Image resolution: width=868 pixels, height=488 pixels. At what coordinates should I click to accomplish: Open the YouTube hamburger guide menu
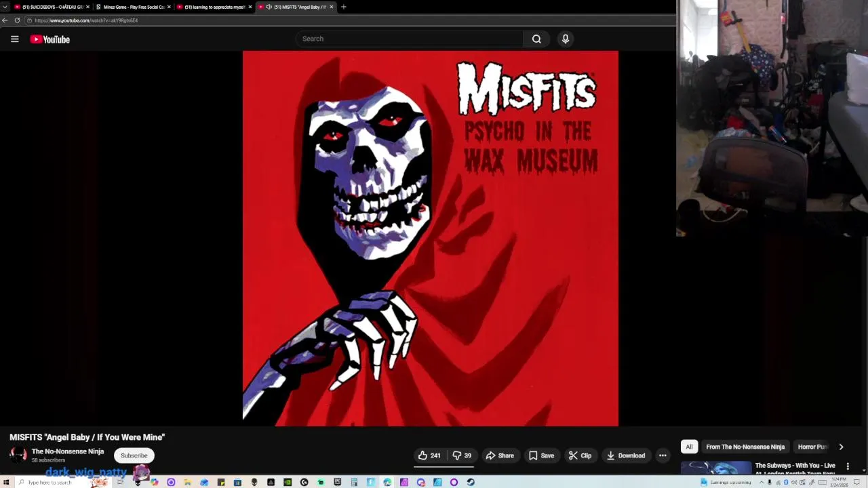click(x=14, y=39)
